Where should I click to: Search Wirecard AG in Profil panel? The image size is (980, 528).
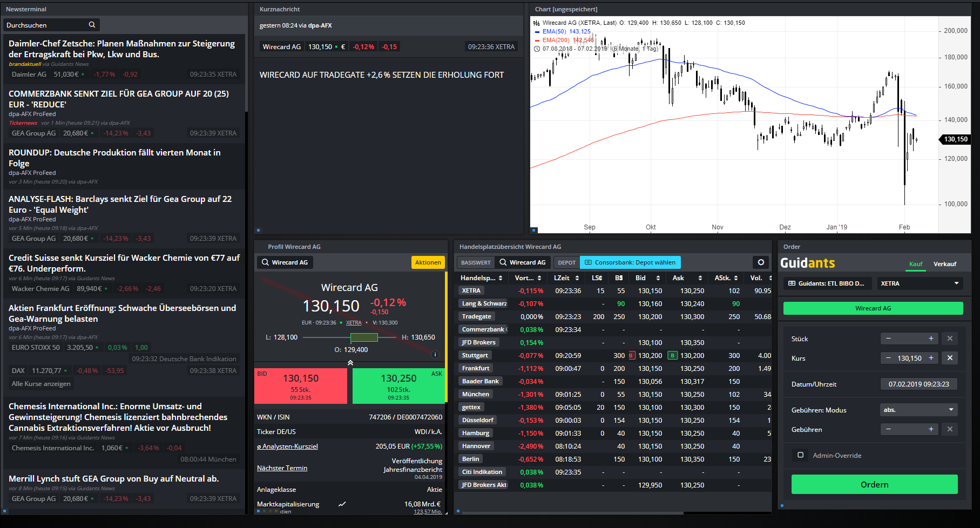tap(285, 262)
